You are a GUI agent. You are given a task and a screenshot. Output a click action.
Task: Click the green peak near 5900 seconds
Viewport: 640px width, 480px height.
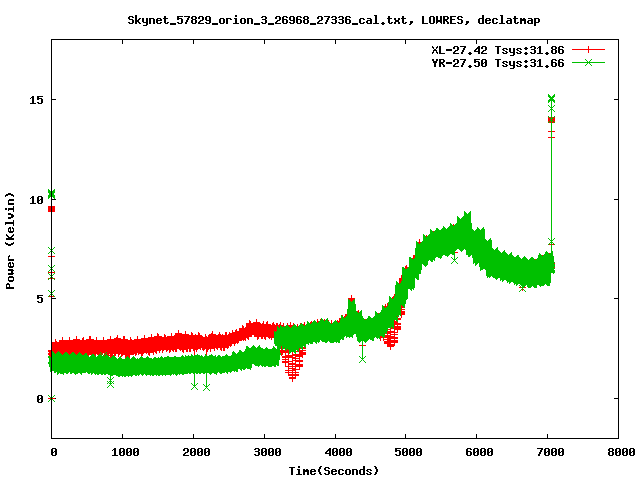click(x=466, y=216)
